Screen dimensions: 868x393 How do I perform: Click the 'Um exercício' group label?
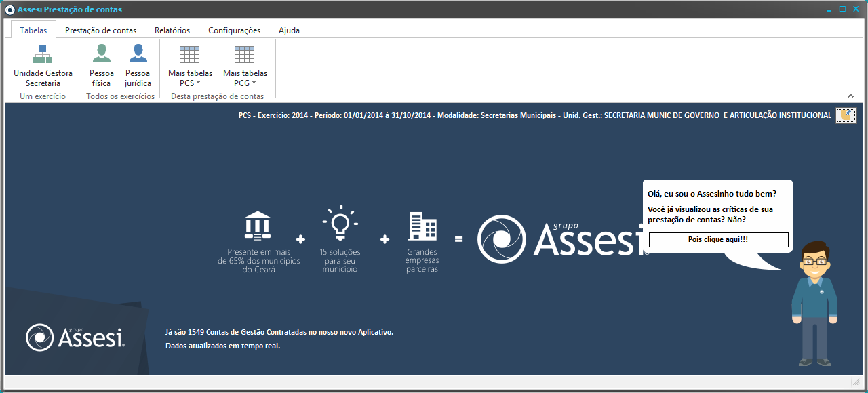(43, 96)
